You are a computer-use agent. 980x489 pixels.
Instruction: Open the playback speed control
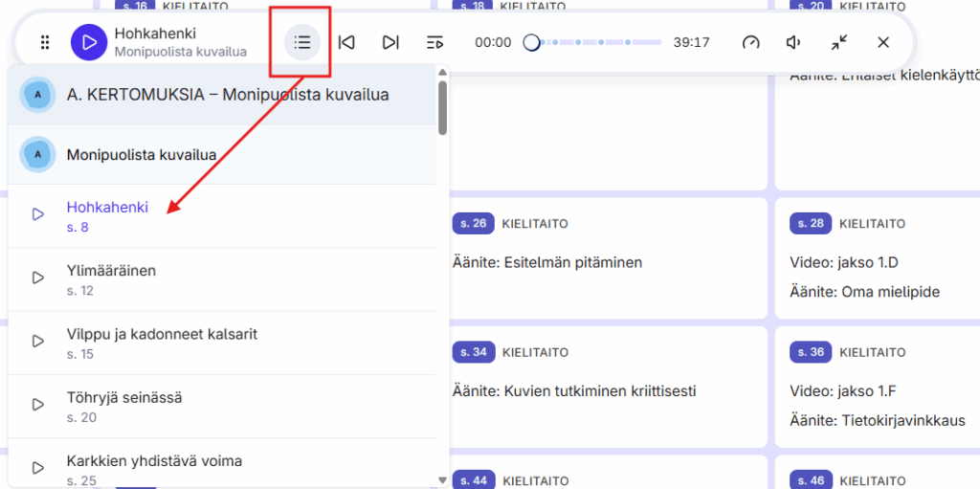tap(751, 42)
